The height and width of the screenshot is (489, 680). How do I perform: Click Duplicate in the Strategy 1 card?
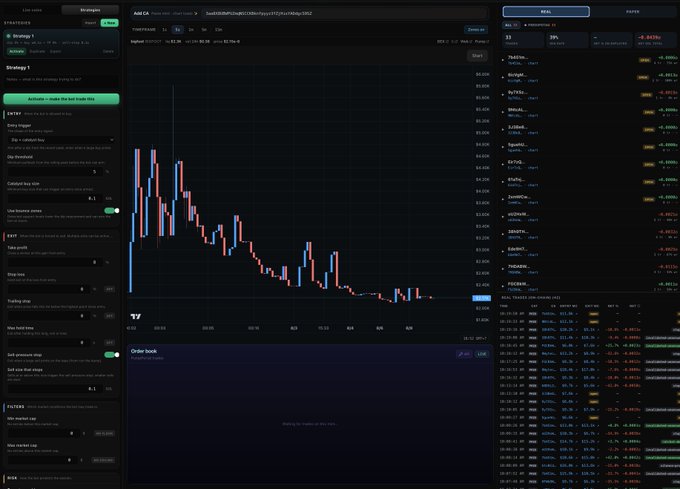[37, 51]
